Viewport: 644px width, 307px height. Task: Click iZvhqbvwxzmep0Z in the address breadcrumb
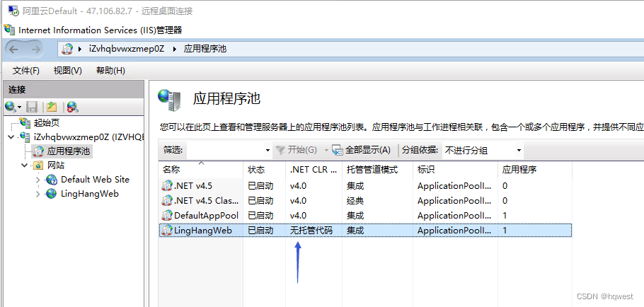pyautogui.click(x=127, y=50)
